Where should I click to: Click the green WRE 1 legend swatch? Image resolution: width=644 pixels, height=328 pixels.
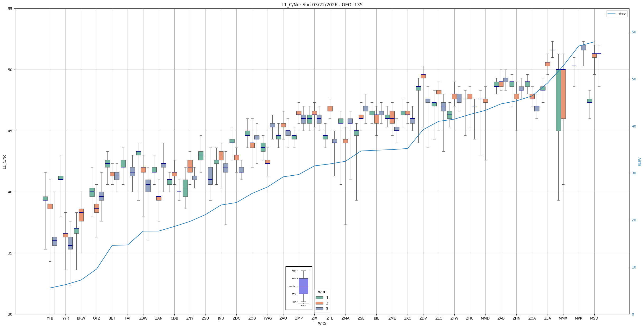319,298
